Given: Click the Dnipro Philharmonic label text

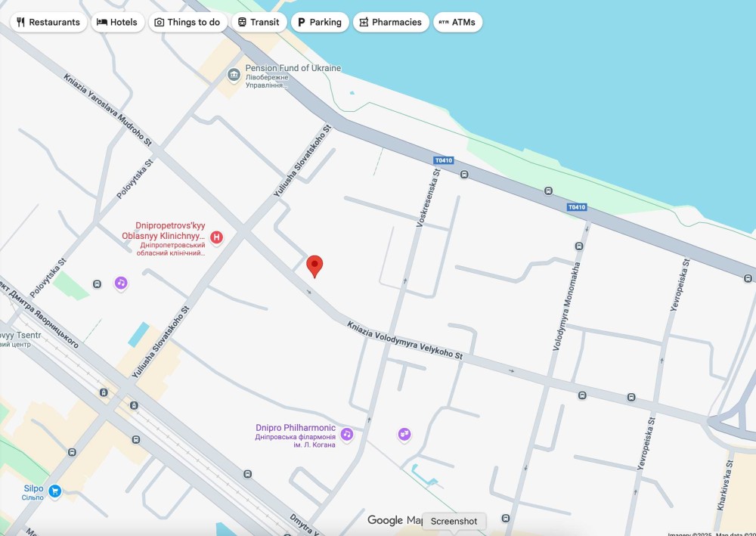Looking at the screenshot, I should tap(296, 428).
